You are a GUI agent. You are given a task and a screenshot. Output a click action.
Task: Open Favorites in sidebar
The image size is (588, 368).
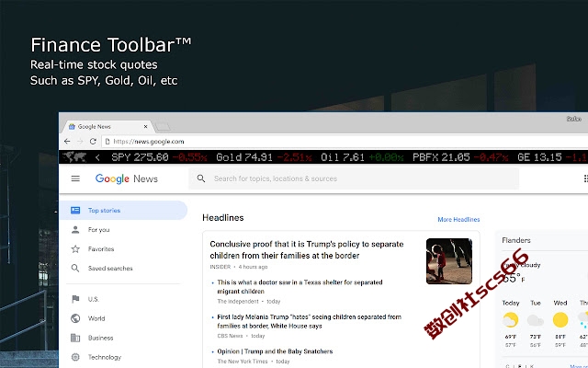(101, 249)
